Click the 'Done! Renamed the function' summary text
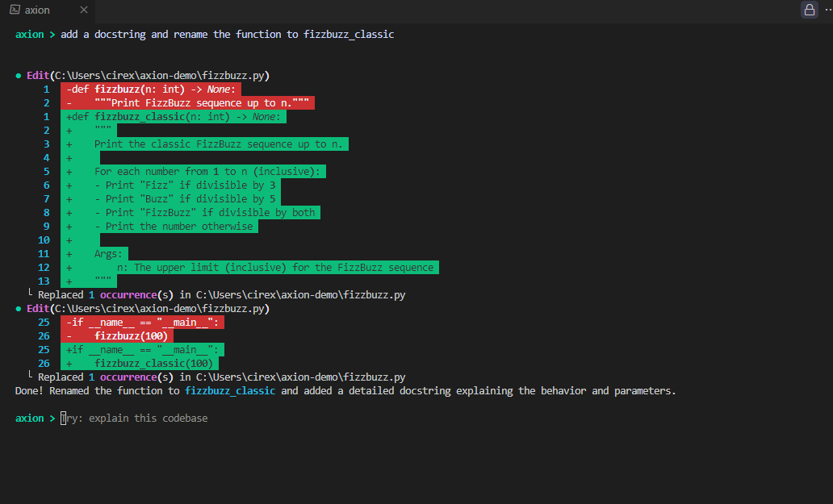The height and width of the screenshot is (504, 833). click(345, 391)
